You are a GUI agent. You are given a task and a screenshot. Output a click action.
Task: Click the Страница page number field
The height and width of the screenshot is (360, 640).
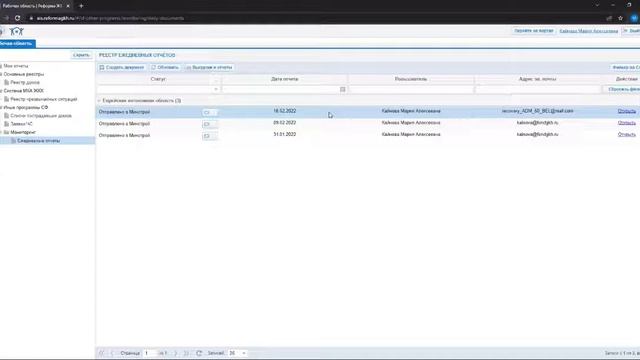[x=150, y=353]
